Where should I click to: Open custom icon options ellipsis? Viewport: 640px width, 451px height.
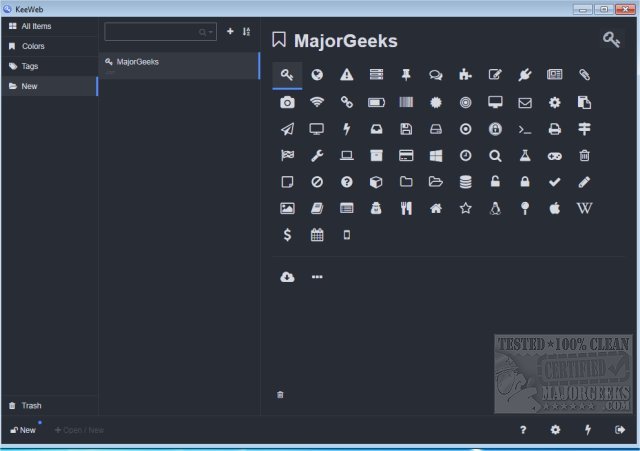[x=317, y=277]
